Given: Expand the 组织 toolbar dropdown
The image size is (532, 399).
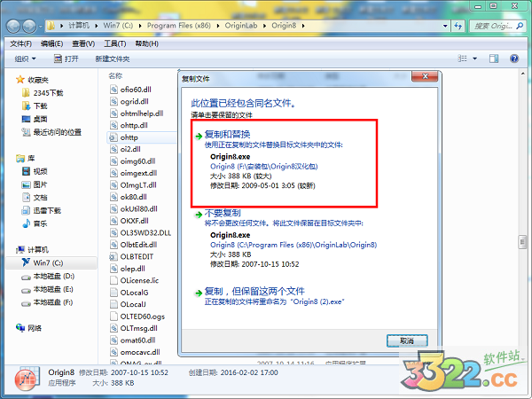Looking at the screenshot, I should [x=25, y=59].
